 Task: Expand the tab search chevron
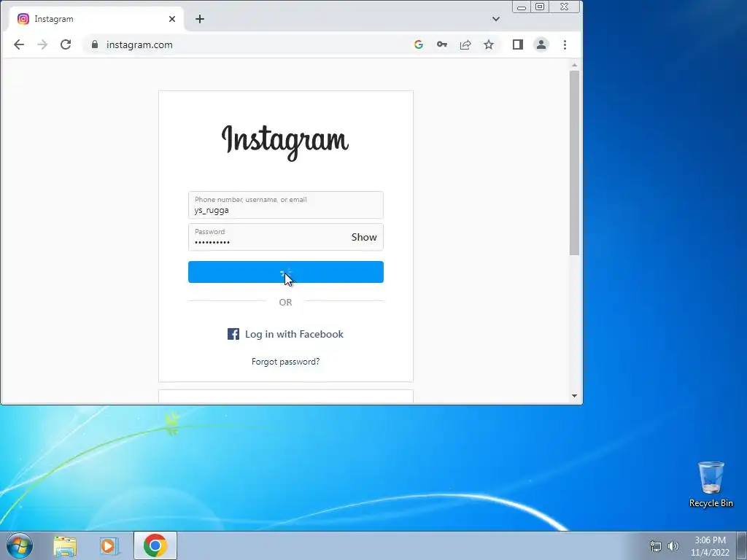point(496,19)
